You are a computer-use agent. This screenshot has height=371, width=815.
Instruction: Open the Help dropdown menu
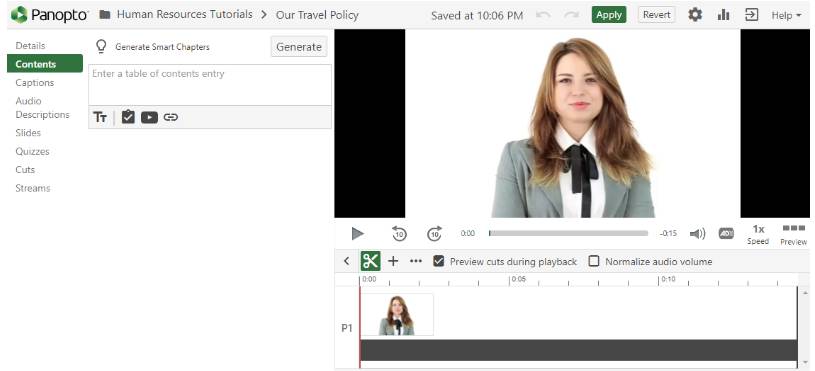coord(786,16)
